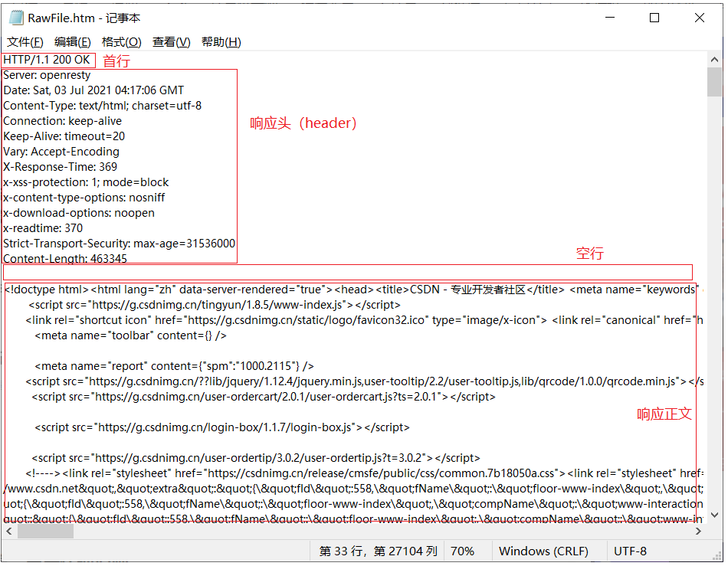Click the Notepad app icon in title bar

pos(16,18)
